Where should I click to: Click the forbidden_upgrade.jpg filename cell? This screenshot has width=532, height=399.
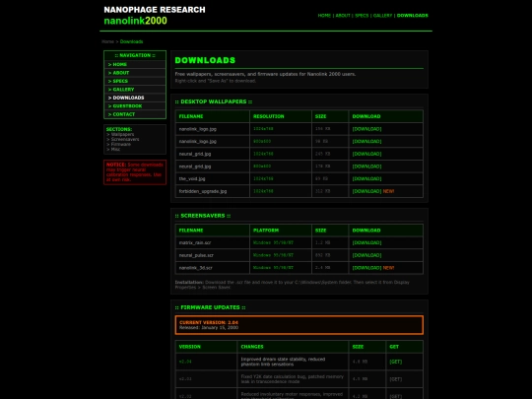(x=213, y=191)
